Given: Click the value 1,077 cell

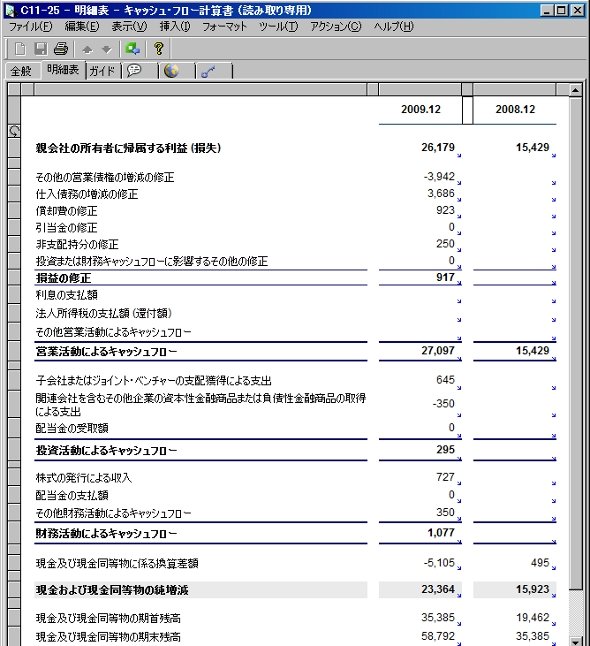Looking at the screenshot, I should [441, 533].
